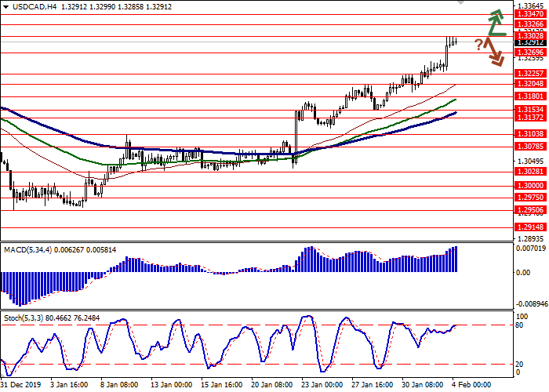Click the green upward arrow
Viewport: 549px width, 392px height.
coord(494,22)
